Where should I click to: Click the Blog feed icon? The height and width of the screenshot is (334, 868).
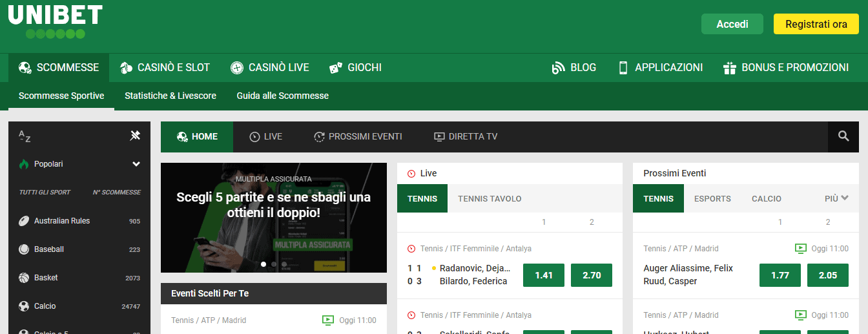click(558, 68)
